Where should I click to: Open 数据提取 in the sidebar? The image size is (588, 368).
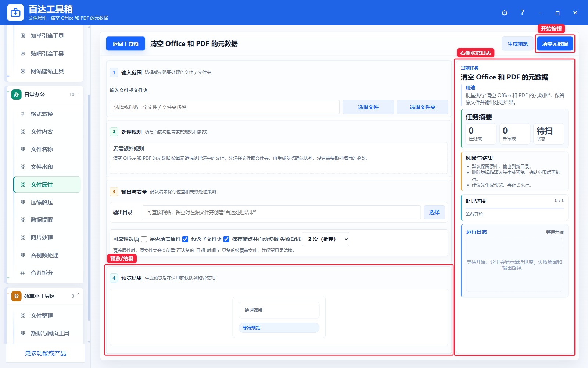(x=47, y=220)
